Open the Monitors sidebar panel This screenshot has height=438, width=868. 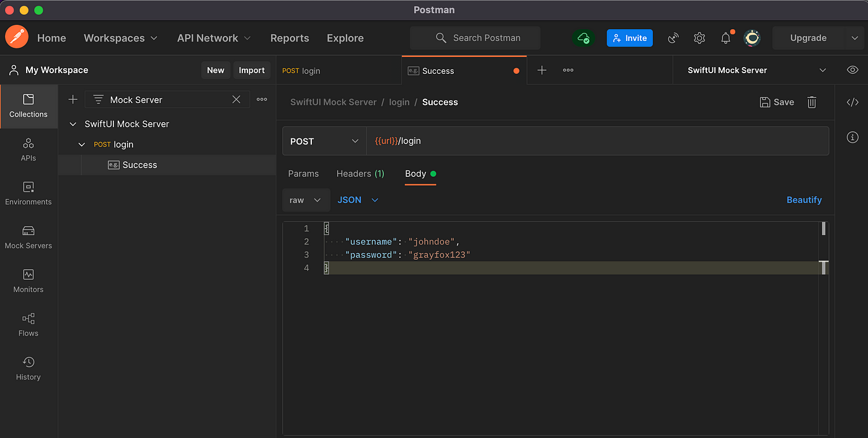pos(29,281)
